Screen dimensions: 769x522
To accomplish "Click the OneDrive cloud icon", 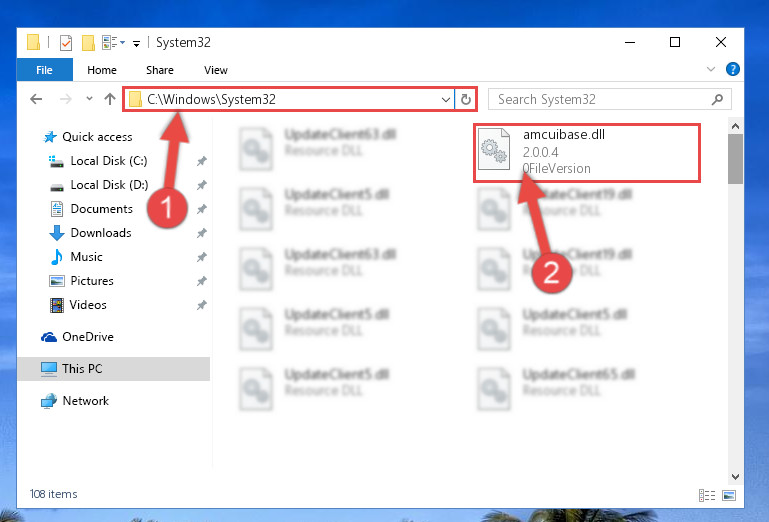I will coord(49,337).
